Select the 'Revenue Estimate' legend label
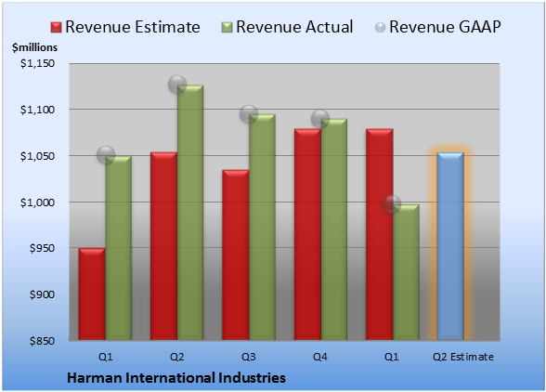Image resolution: width=546 pixels, height=392 pixels. pos(133,27)
